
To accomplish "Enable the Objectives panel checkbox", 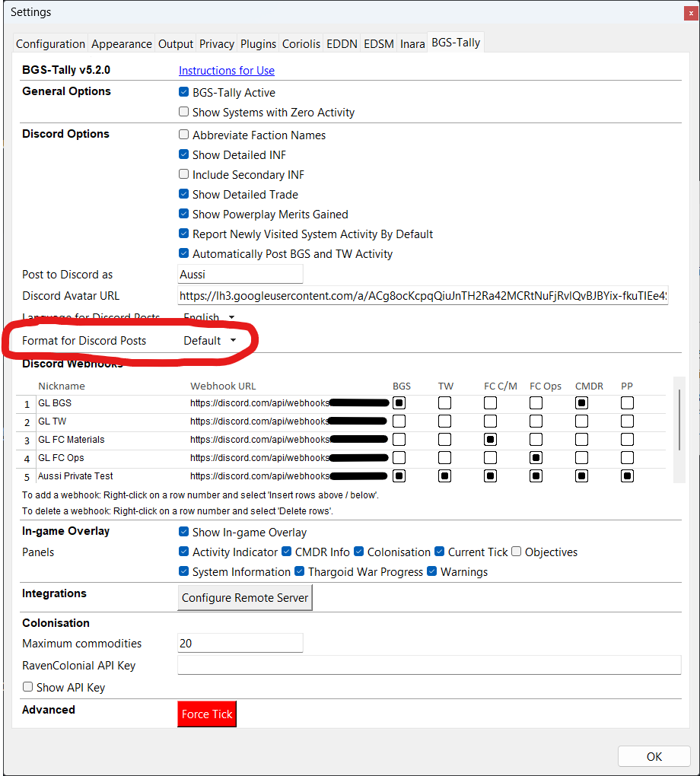I will (517, 552).
